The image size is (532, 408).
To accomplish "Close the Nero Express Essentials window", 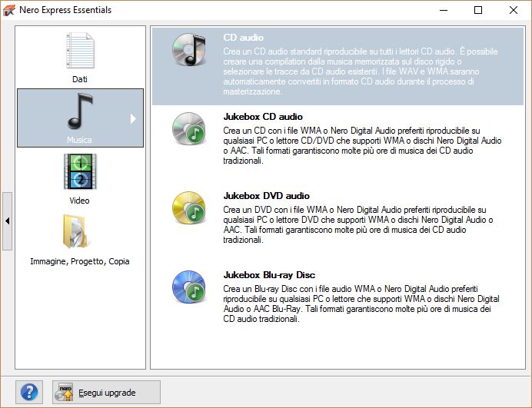I will click(x=514, y=10).
